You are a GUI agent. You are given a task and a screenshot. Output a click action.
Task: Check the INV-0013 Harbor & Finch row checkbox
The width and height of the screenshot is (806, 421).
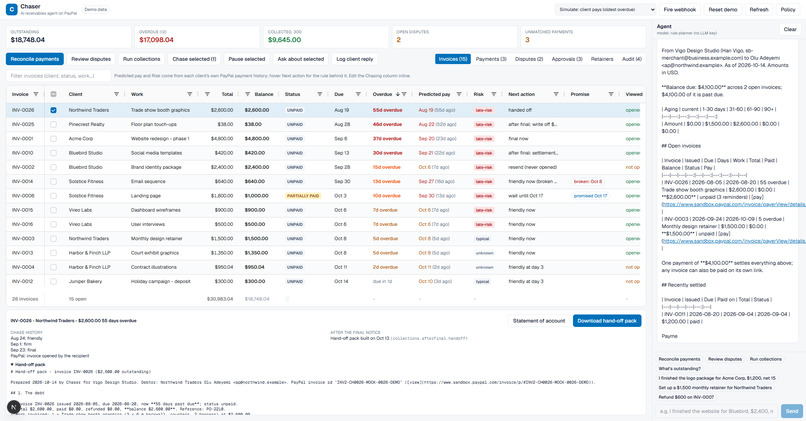pos(53,253)
